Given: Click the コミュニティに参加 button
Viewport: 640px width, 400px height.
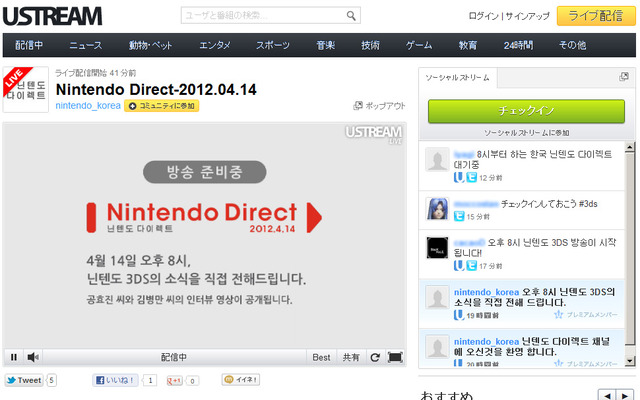Looking at the screenshot, I should click(x=162, y=106).
